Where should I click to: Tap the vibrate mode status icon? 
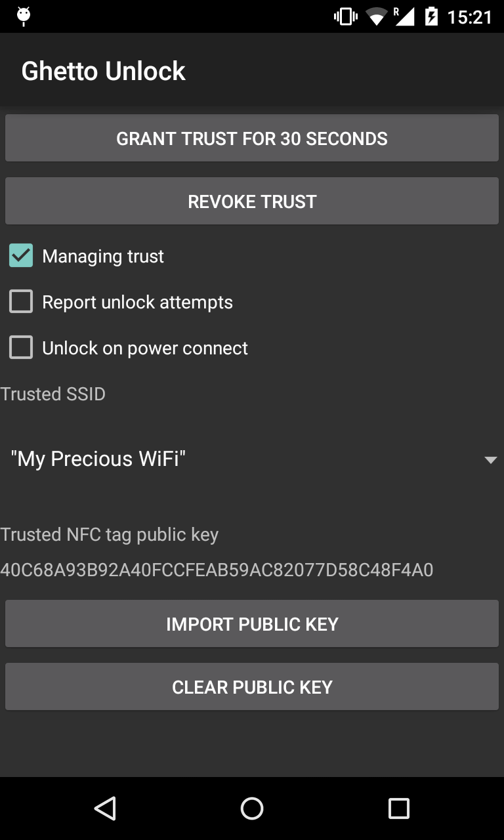click(x=345, y=16)
